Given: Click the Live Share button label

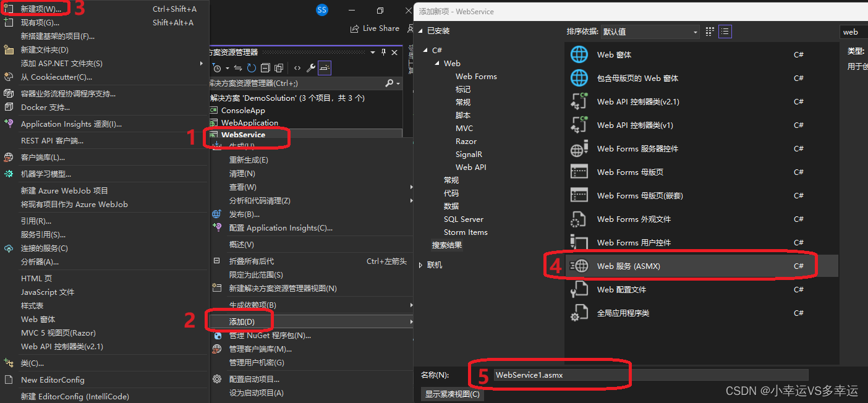Looking at the screenshot, I should tap(381, 28).
